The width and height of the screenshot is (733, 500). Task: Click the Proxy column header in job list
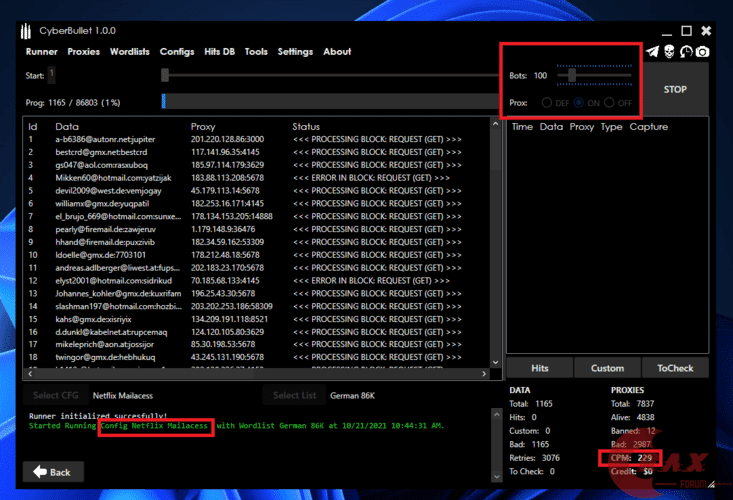203,127
